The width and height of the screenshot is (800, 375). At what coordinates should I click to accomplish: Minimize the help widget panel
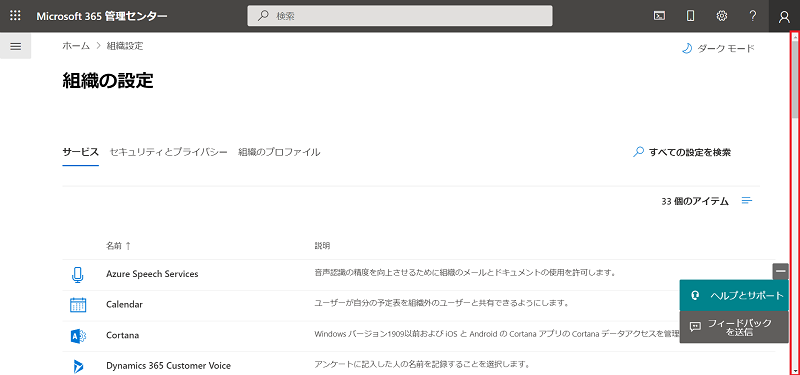(x=781, y=271)
